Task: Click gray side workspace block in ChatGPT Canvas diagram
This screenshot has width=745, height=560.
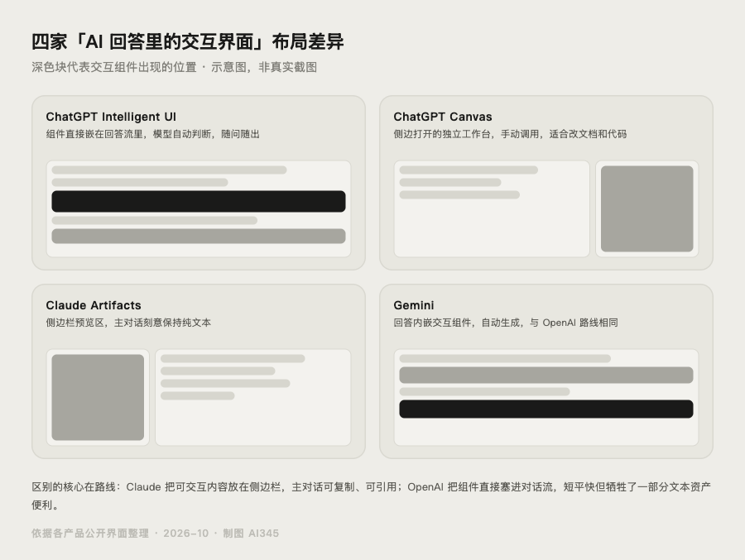Action: [x=646, y=208]
